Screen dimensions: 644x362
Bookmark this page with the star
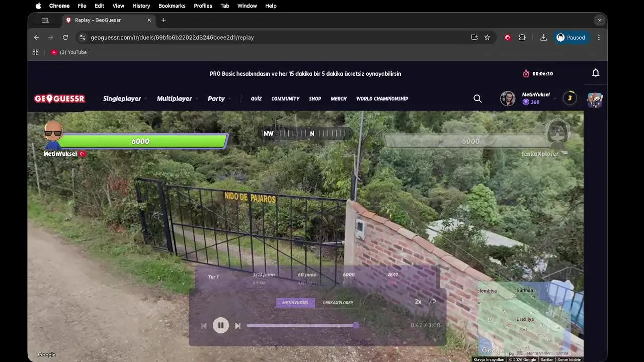[x=487, y=37]
